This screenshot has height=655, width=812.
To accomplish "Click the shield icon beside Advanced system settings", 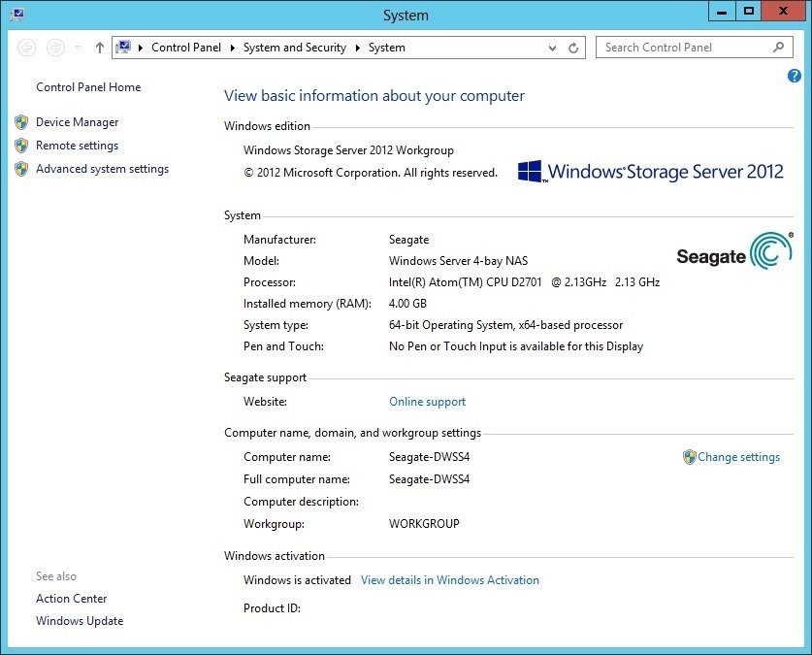I will click(21, 169).
